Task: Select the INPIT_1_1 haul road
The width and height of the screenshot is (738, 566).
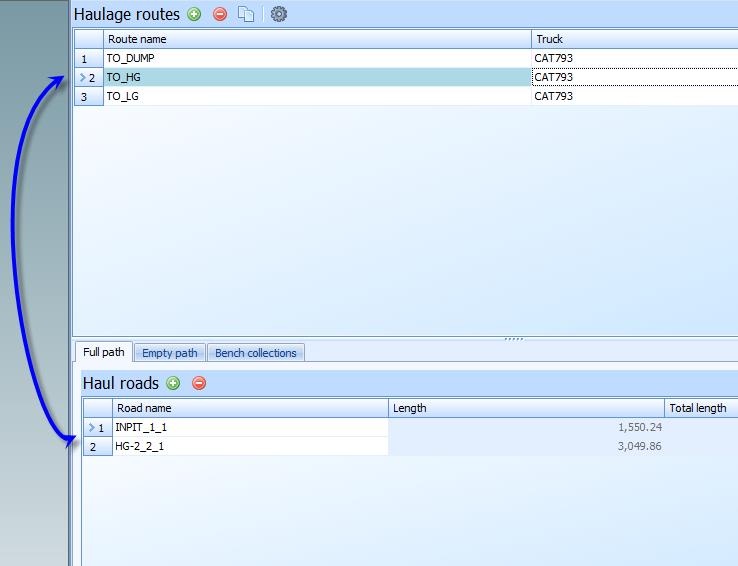Action: tap(250, 427)
